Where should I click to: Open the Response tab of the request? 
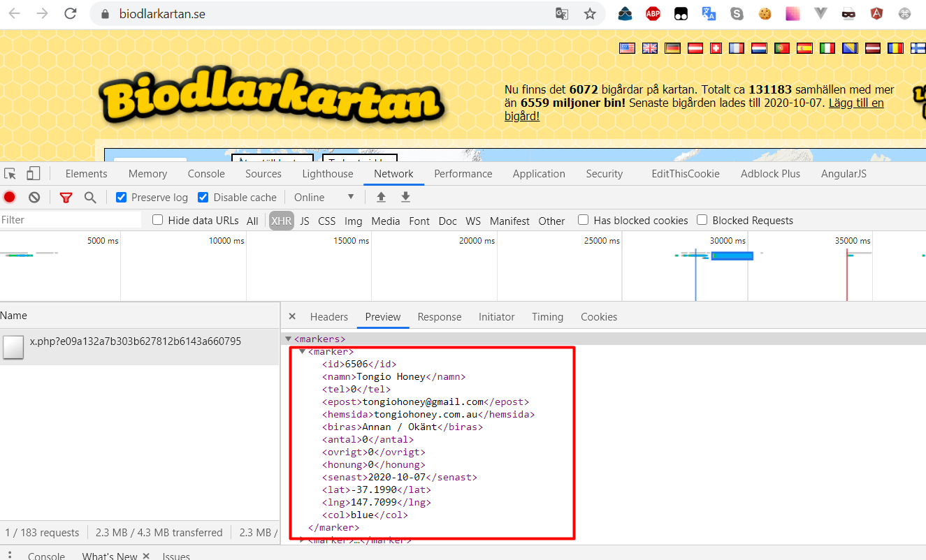coord(440,317)
